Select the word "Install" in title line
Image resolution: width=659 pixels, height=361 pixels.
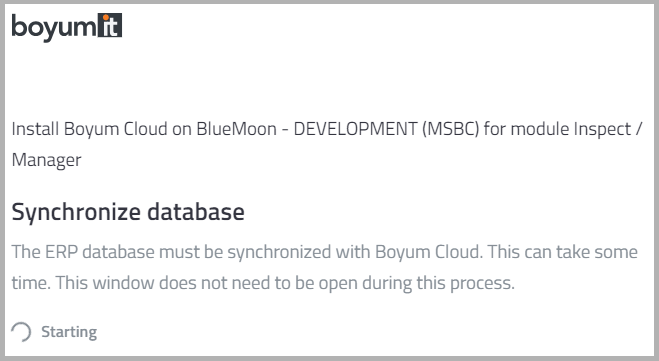[35, 129]
